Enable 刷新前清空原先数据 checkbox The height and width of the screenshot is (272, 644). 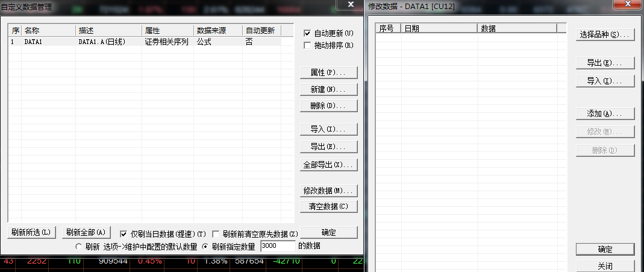(x=216, y=233)
